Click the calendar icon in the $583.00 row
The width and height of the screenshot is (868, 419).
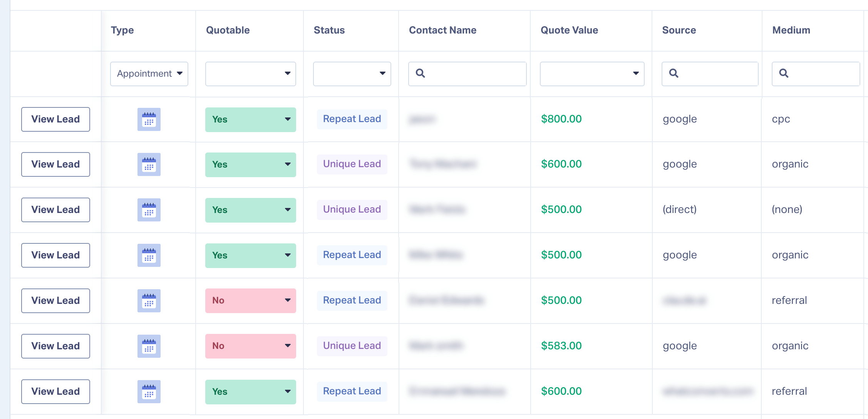pyautogui.click(x=149, y=346)
